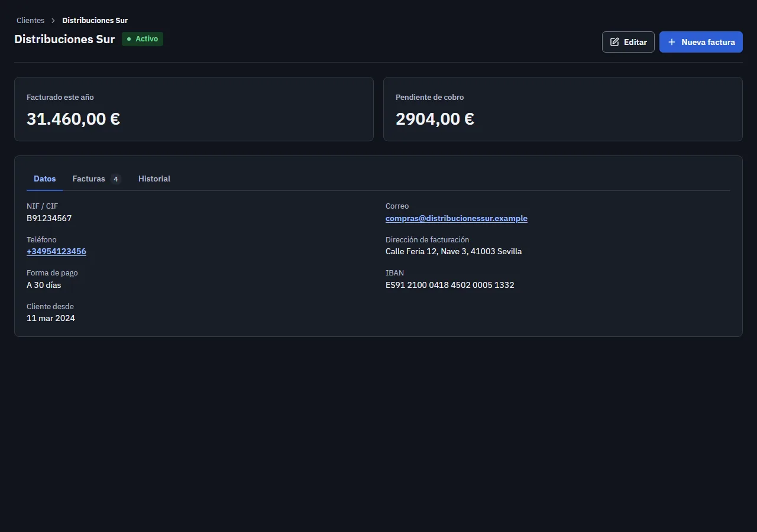Click the Cliente desde label
The width and height of the screenshot is (757, 532).
coord(50,306)
